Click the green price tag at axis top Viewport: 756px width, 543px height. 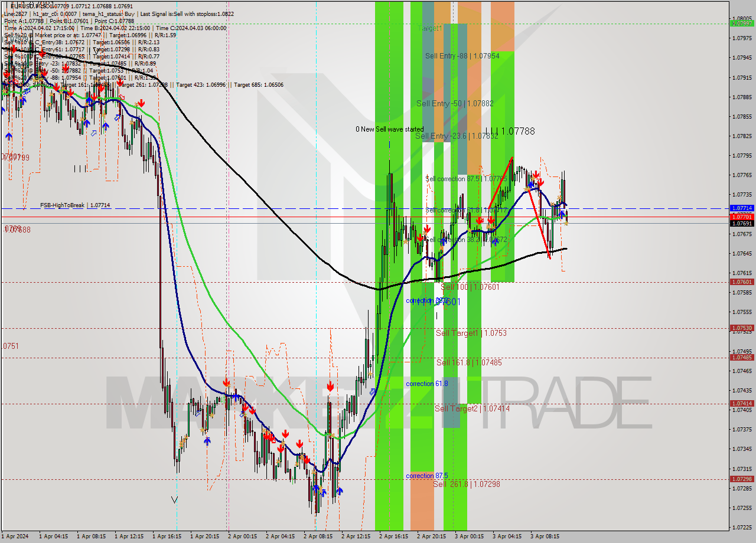coord(742,24)
